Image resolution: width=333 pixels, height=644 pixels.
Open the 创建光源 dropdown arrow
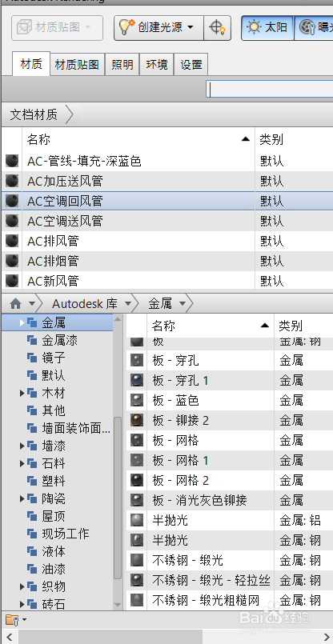pos(191,28)
